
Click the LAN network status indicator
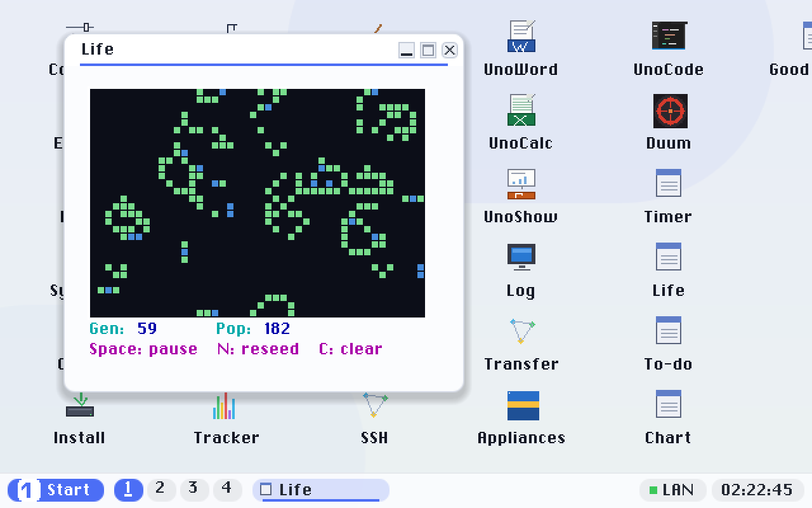[673, 490]
